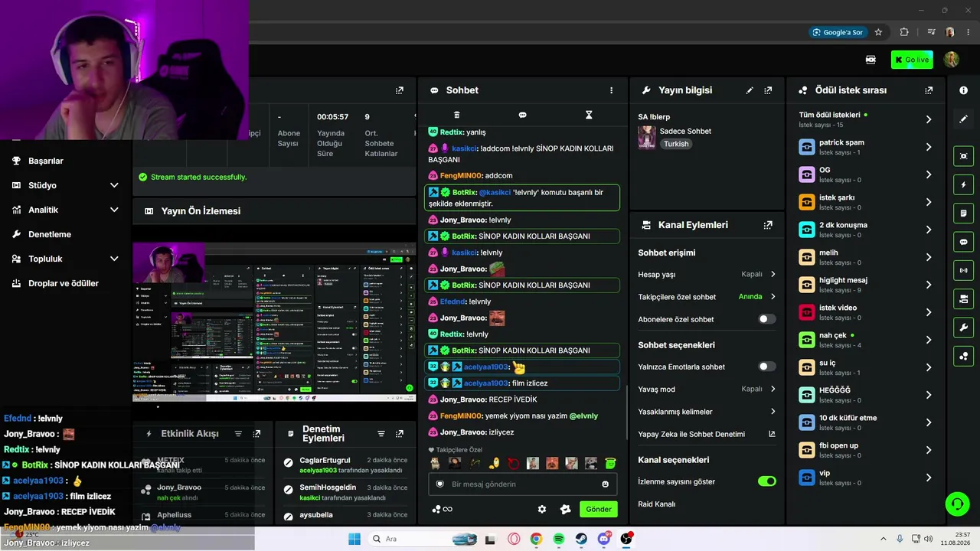980x551 pixels.
Task: Open Kick profile avatar beside Go live
Action: click(952, 60)
